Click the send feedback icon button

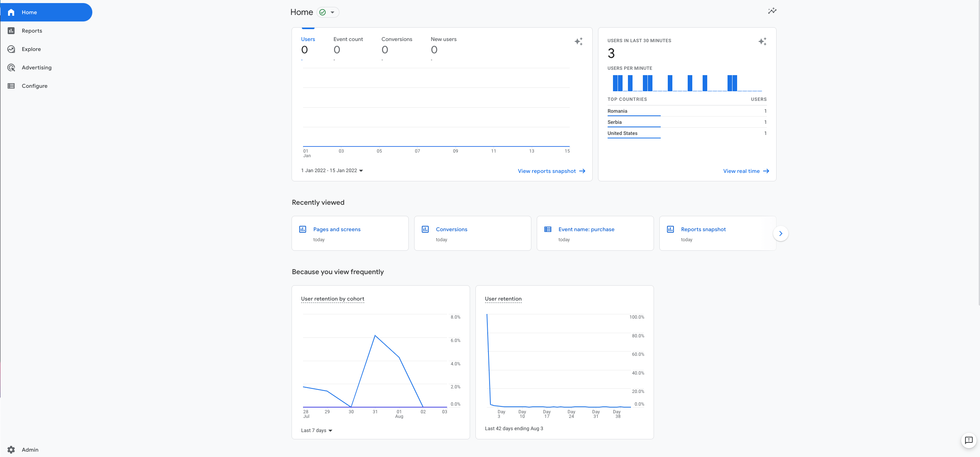point(969,440)
